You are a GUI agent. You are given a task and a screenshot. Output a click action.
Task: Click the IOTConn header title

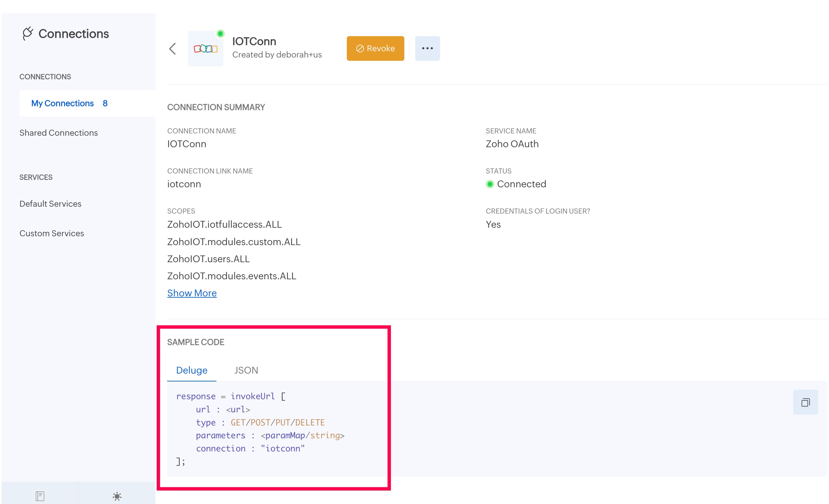[x=254, y=41]
